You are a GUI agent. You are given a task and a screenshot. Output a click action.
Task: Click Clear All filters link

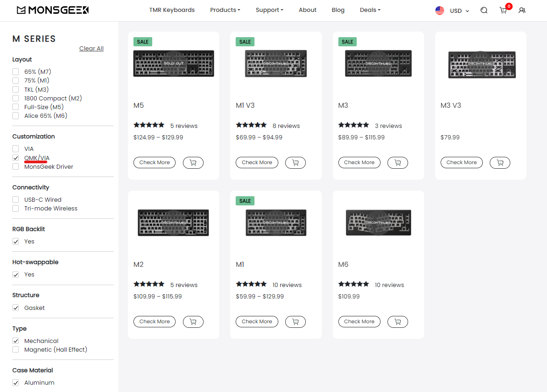coord(91,49)
